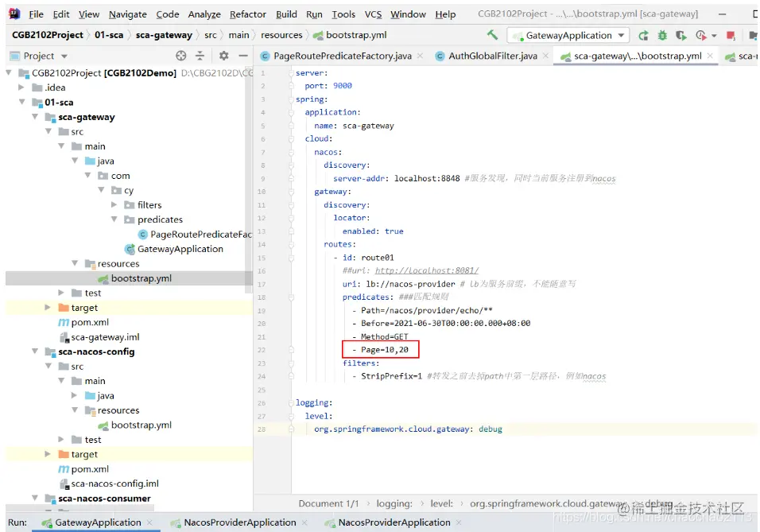Image resolution: width=760 pixels, height=532 pixels.
Task: Select sca-gateway bootstrap.yml in Project tree
Action: click(x=141, y=278)
